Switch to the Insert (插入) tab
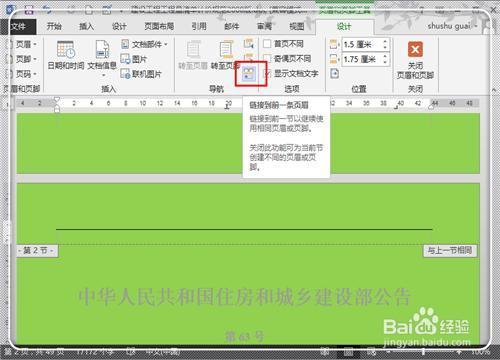Viewport: 500px width, 360px height. tap(86, 26)
